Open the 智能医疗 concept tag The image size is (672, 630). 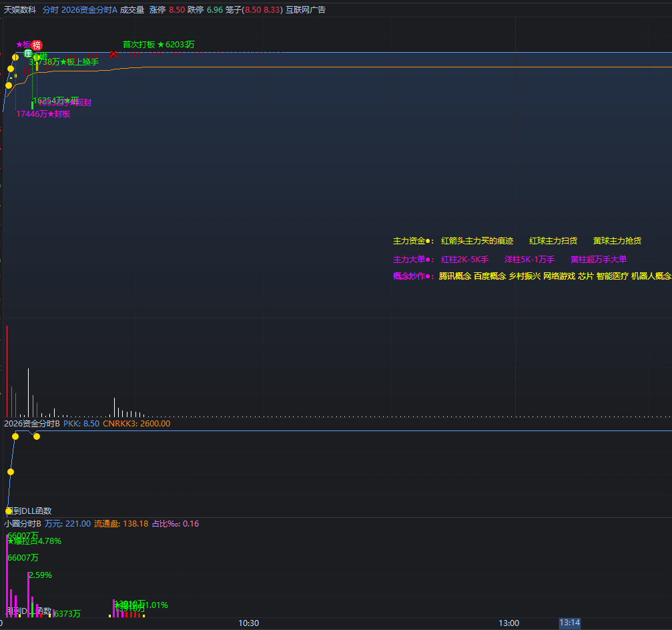[x=613, y=276]
